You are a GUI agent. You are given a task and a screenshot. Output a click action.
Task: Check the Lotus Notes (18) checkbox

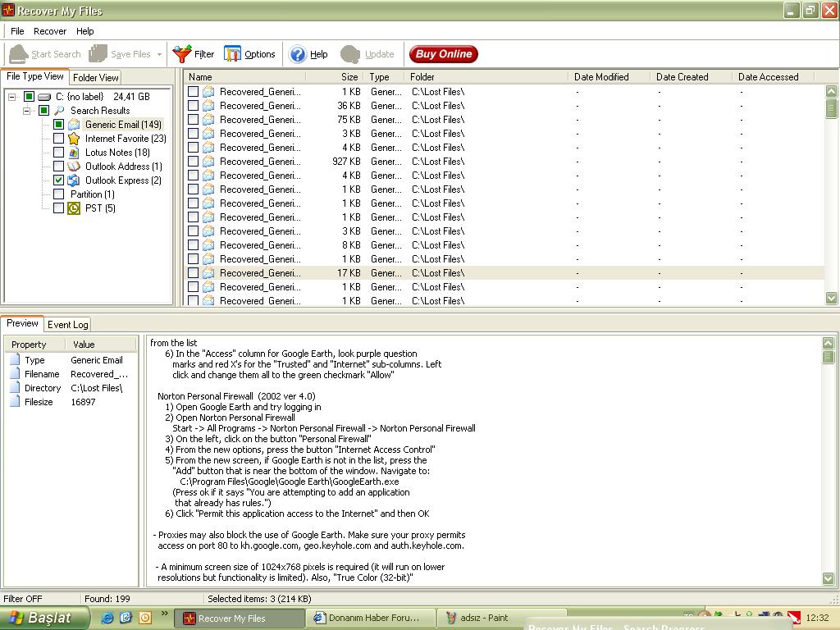[x=58, y=152]
